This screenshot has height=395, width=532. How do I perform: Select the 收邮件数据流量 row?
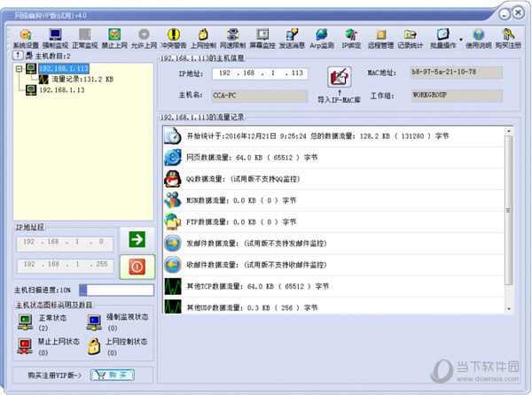pos(334,265)
